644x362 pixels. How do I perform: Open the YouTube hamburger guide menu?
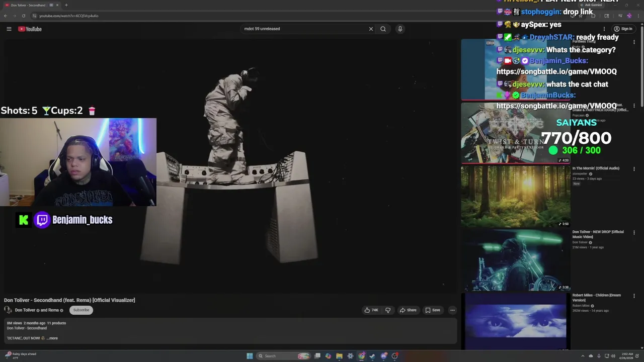pyautogui.click(x=9, y=29)
